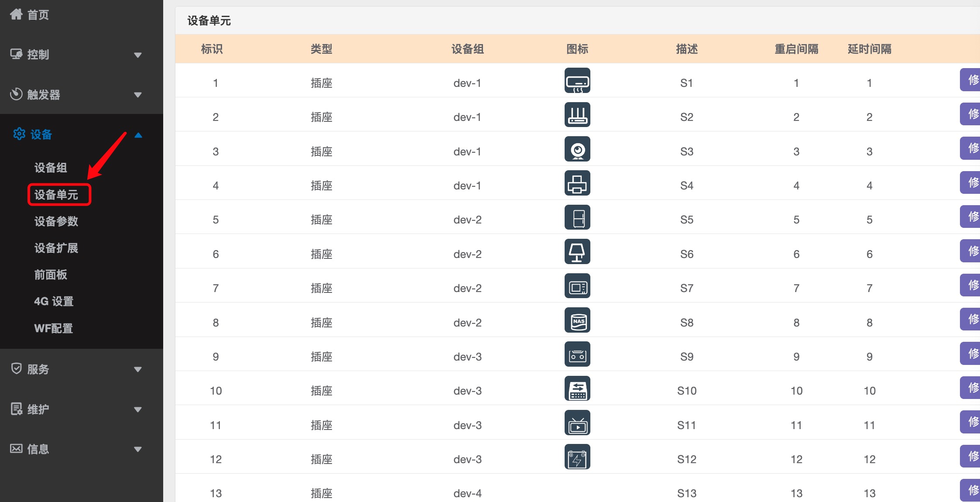The height and width of the screenshot is (502, 980).
Task: Open the WF配置 submenu item
Action: [x=54, y=328]
